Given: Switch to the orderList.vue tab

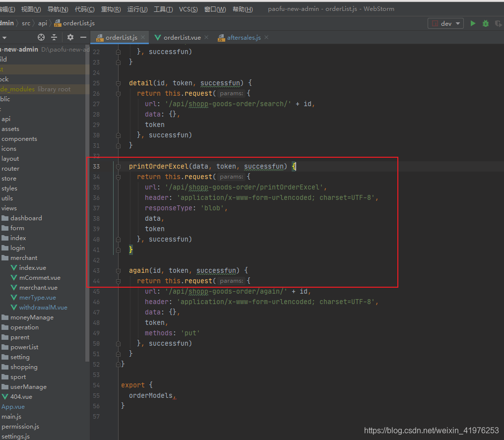Looking at the screenshot, I should (182, 38).
